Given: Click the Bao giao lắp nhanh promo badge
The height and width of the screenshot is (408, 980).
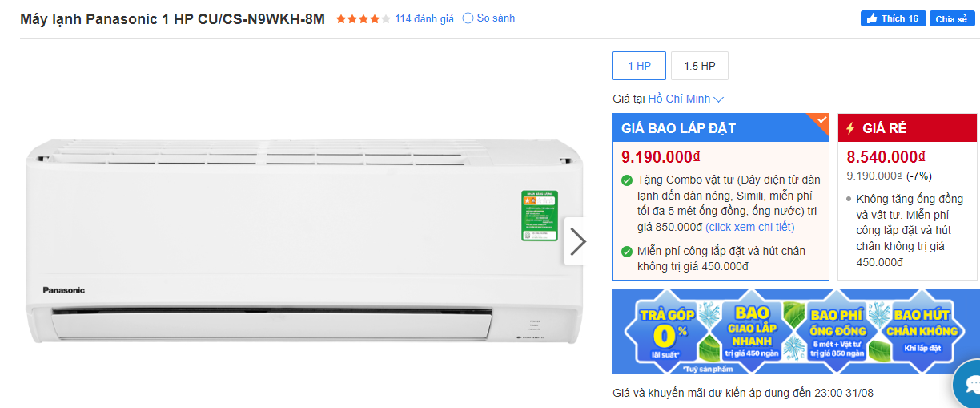Looking at the screenshot, I should [753, 332].
